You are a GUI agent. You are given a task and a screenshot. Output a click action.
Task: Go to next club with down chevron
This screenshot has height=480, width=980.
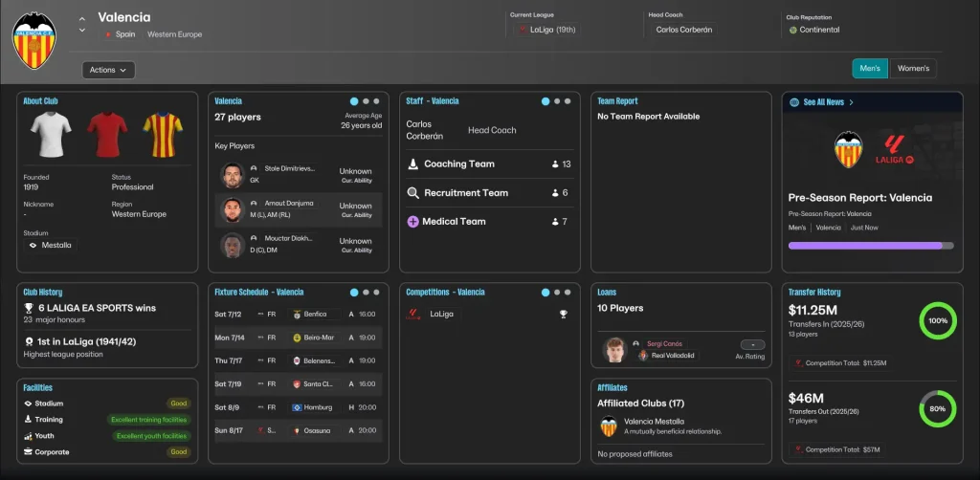pyautogui.click(x=82, y=30)
